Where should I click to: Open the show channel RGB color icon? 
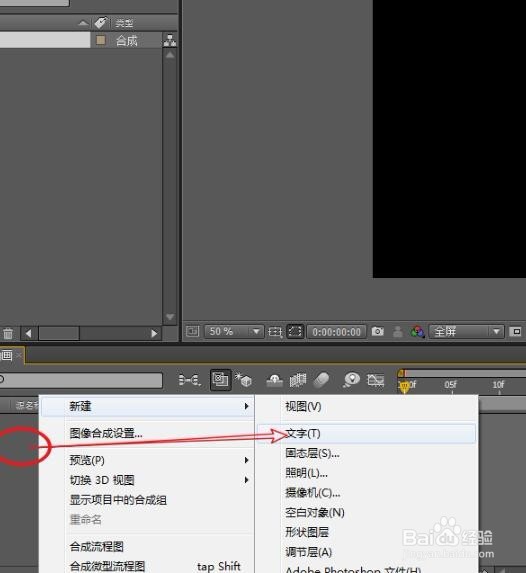(417, 332)
